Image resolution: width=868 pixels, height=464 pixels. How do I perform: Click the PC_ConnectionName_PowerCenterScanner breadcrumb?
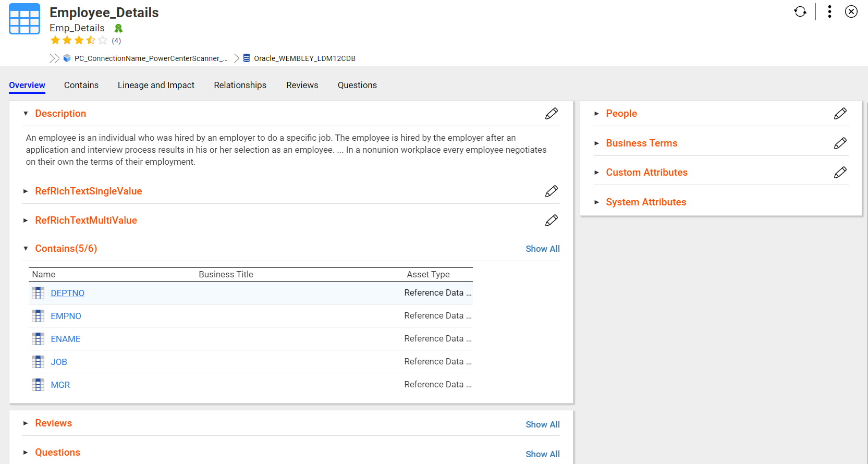(x=151, y=58)
